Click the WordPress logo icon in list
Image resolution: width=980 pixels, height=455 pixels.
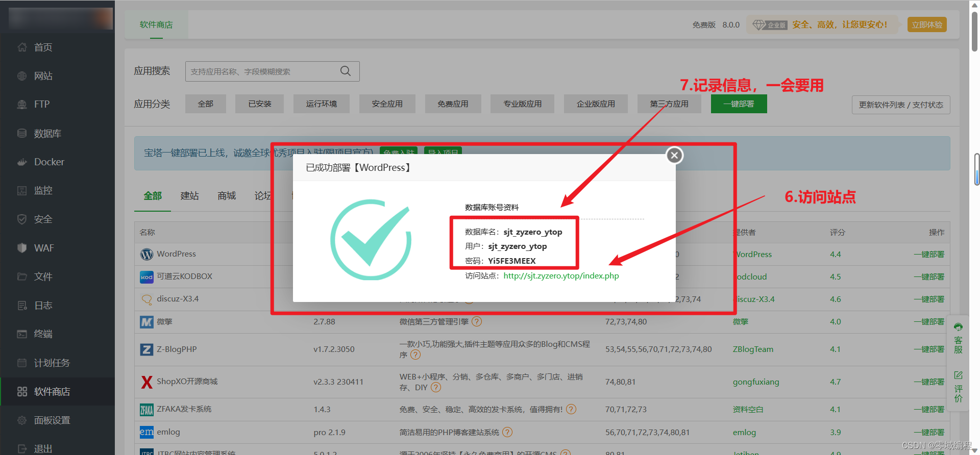tap(146, 254)
